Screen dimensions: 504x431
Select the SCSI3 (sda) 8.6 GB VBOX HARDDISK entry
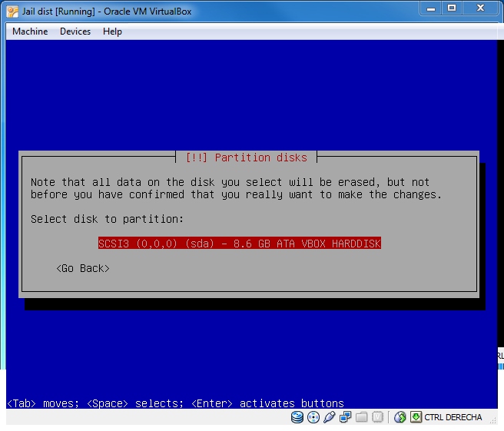pyautogui.click(x=240, y=244)
